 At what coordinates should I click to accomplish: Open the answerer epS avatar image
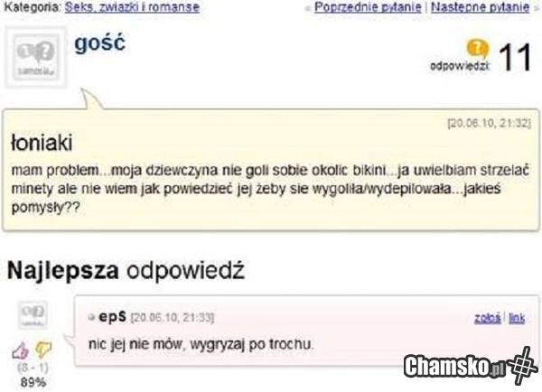[x=33, y=315]
